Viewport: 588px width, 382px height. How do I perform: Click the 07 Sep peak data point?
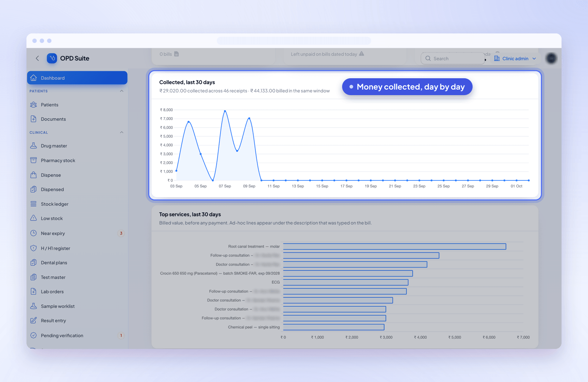click(x=225, y=111)
